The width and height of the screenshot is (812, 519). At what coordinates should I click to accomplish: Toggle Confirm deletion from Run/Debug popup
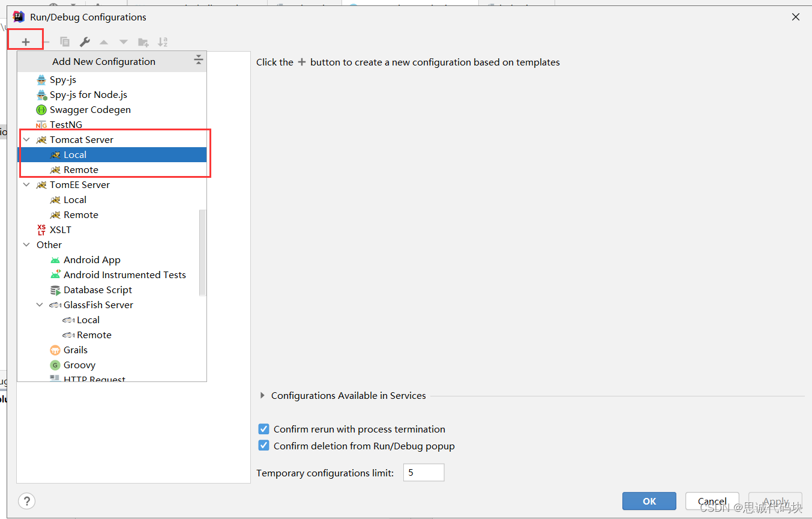[263, 446]
